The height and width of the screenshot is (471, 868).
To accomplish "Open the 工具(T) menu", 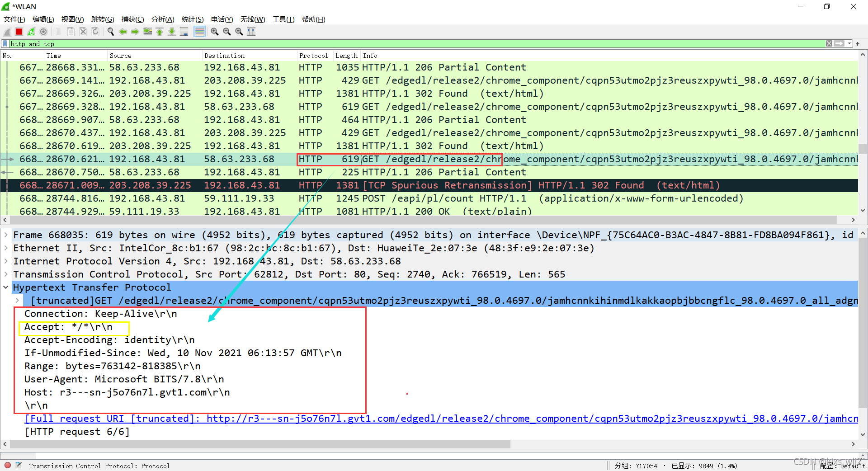I will (283, 19).
